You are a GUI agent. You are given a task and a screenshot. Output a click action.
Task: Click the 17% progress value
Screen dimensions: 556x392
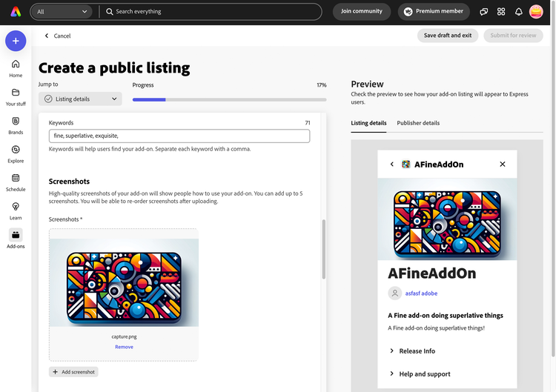click(322, 85)
